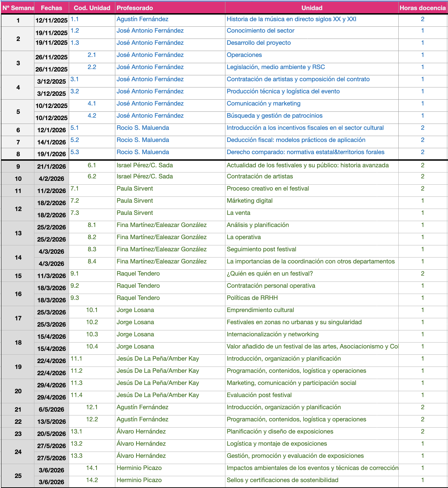
Task: Select "Internacionalización y networking" unit cell
Action: point(272,335)
